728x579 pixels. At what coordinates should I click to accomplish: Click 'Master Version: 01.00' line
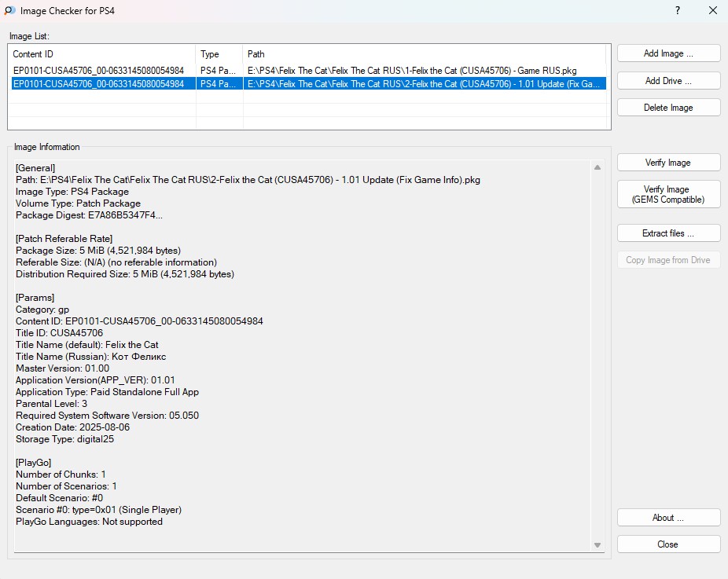click(62, 368)
